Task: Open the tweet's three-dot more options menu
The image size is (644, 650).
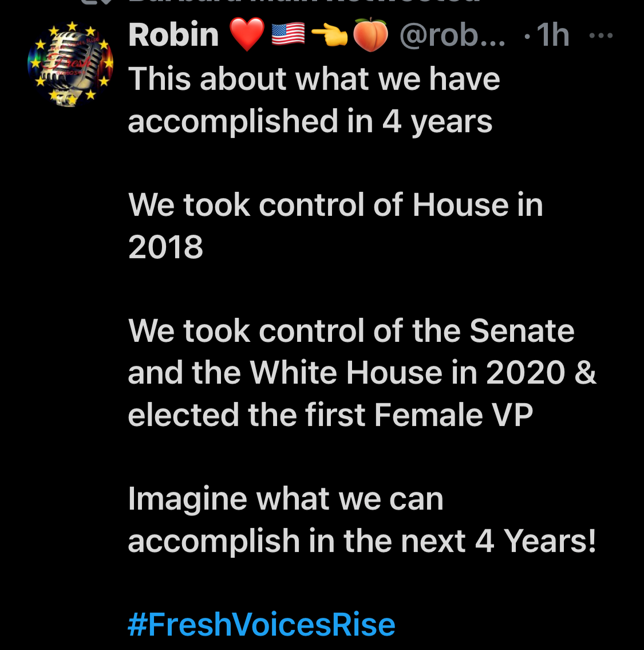Action: (x=600, y=36)
